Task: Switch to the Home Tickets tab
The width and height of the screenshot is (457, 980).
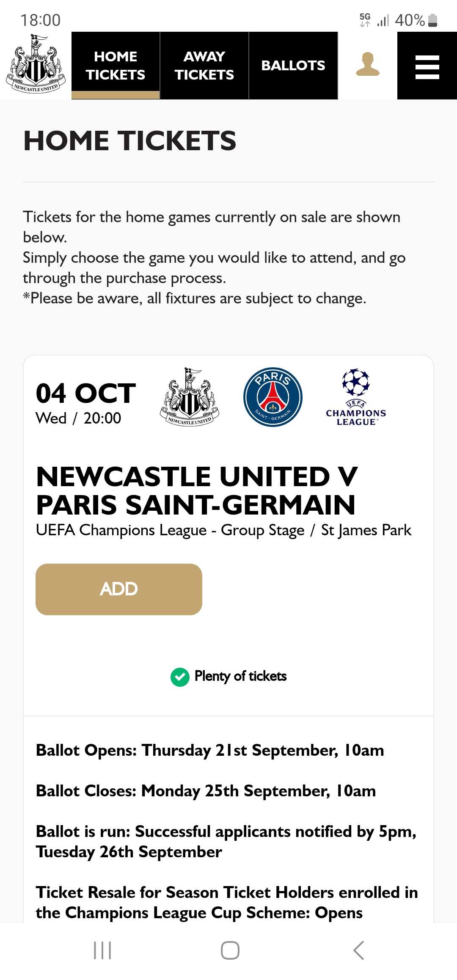Action: (116, 66)
